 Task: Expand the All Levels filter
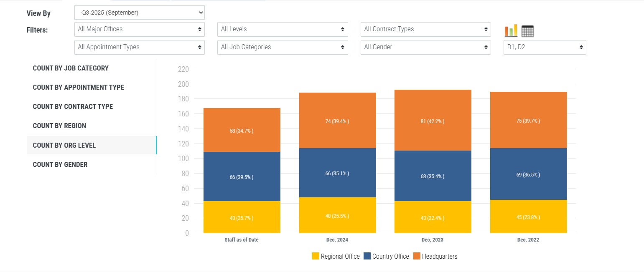(x=283, y=29)
